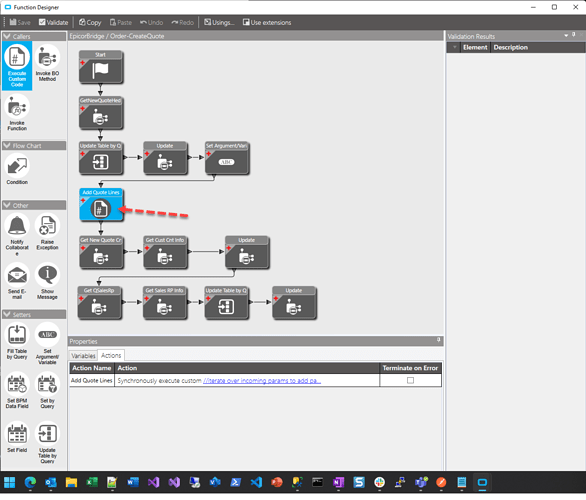Toggle Terminate on Error for Add Quote Lines
The height and width of the screenshot is (500, 586).
point(410,381)
